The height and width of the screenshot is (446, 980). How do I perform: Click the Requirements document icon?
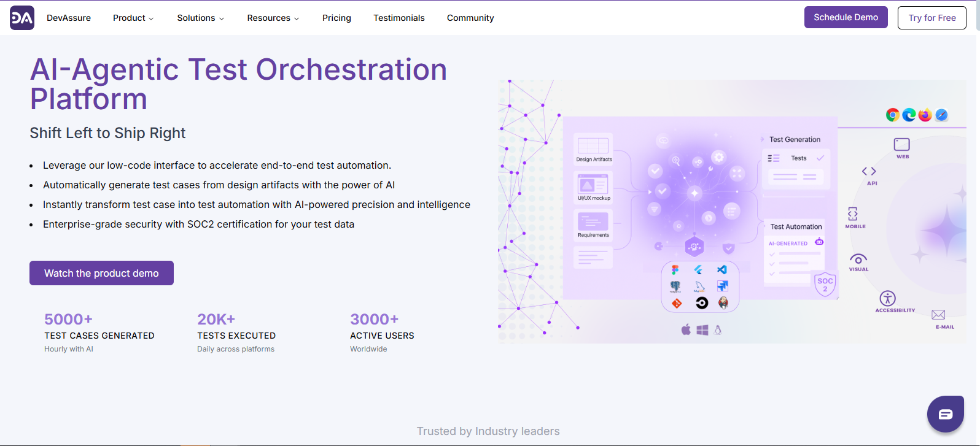[593, 221]
